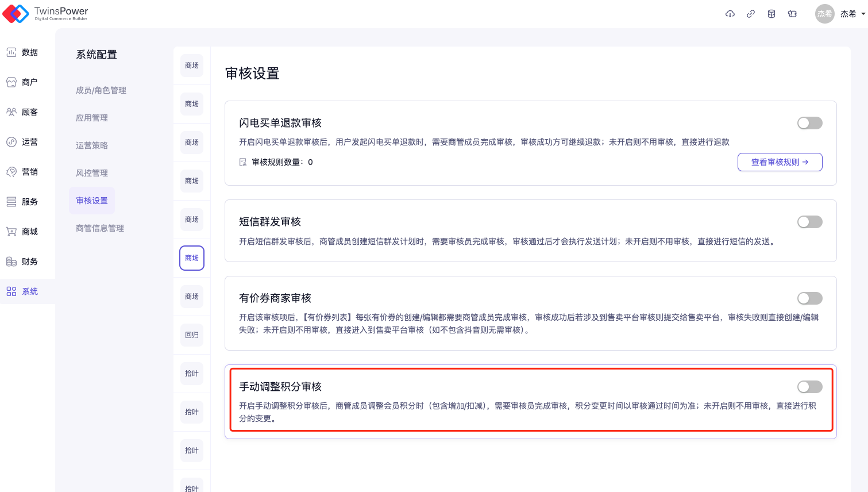Click the 财务 coins icon in sidebar
868x492 pixels.
coord(11,262)
